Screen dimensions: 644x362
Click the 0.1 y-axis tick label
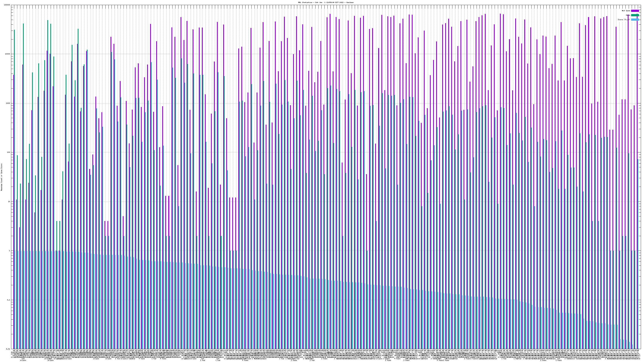9,300
